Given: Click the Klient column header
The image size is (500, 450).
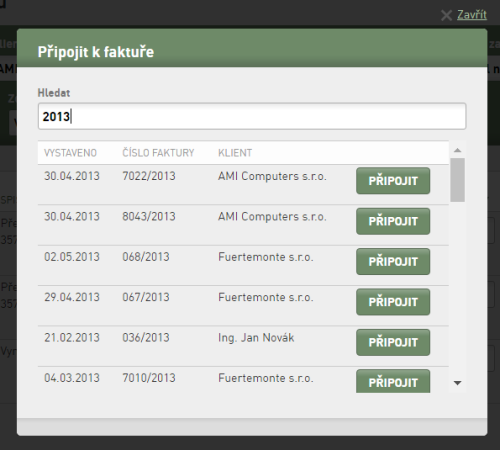Looking at the screenshot, I should click(x=235, y=153).
